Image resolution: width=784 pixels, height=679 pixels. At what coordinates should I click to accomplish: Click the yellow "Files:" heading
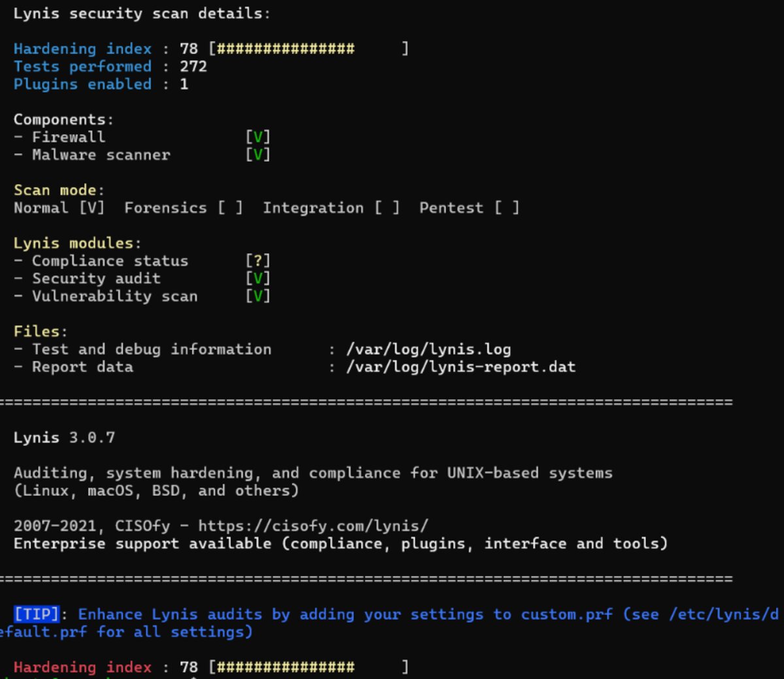[41, 331]
